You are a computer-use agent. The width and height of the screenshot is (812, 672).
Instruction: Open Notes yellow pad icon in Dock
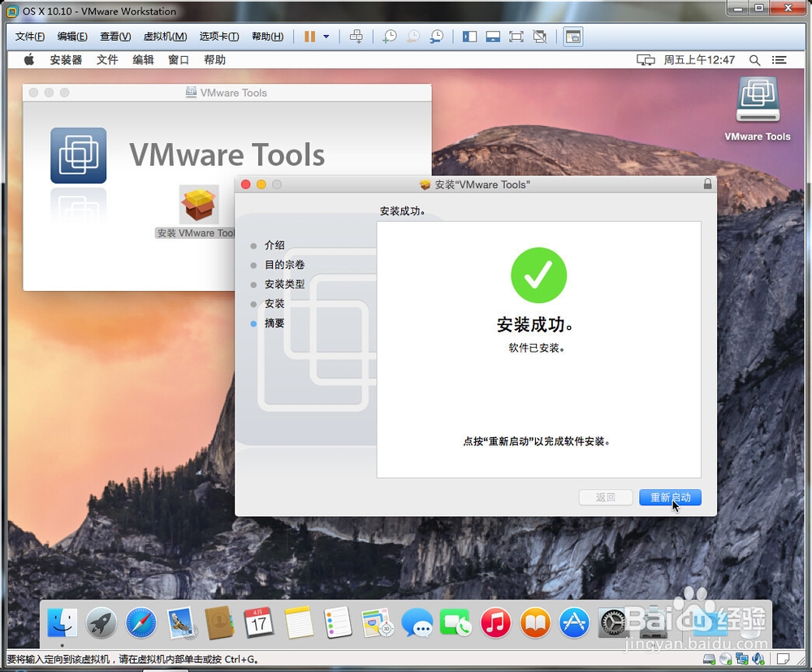[x=299, y=622]
